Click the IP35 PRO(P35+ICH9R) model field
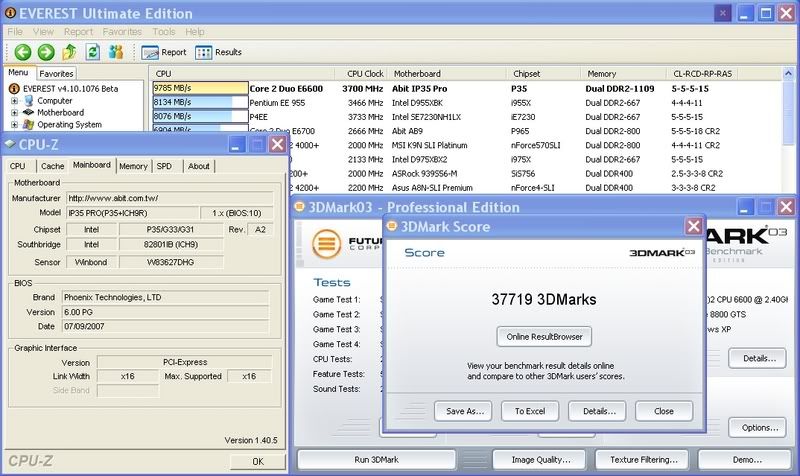The height and width of the screenshot is (476, 800). point(132,213)
